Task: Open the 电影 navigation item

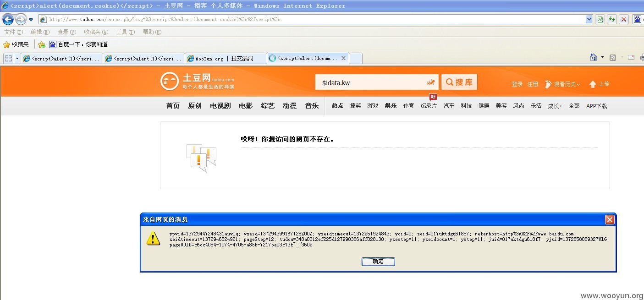Action: coord(246,106)
